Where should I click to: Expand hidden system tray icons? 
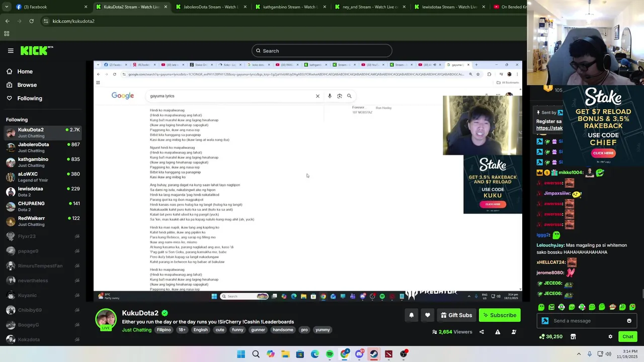tap(579, 354)
